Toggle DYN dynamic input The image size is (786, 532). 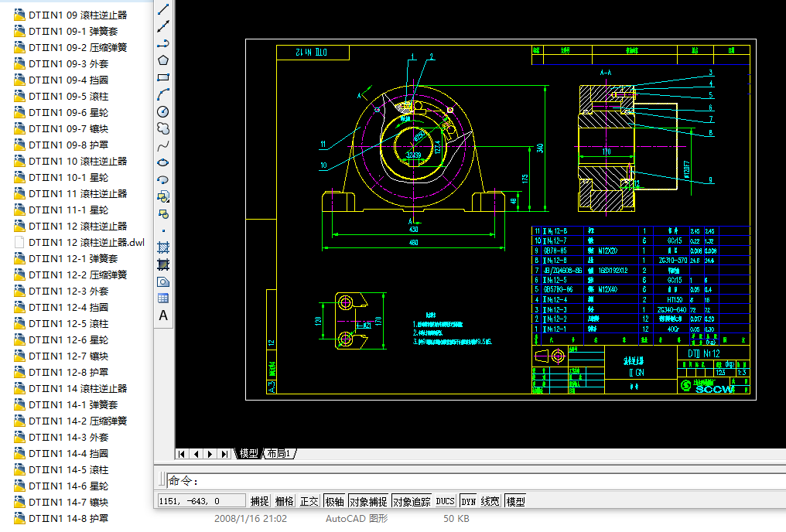(x=468, y=501)
